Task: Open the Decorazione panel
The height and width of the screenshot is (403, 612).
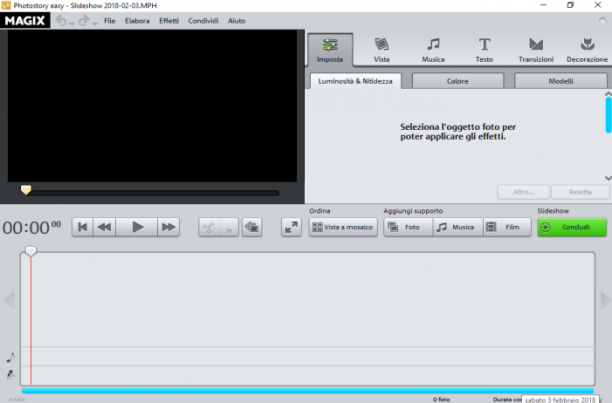Action: coord(587,50)
